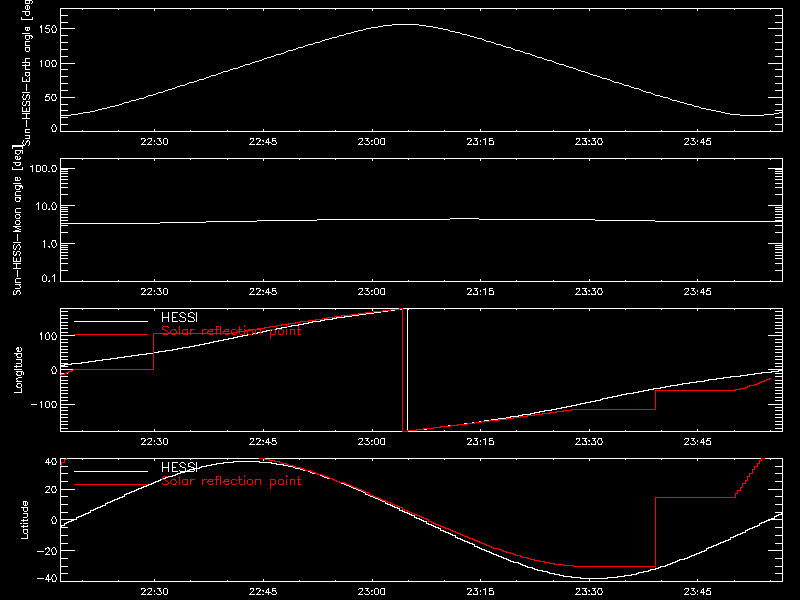Viewport: 800px width, 600px height.
Task: Click 50 tick on Earth angle plot
Action: point(52,97)
